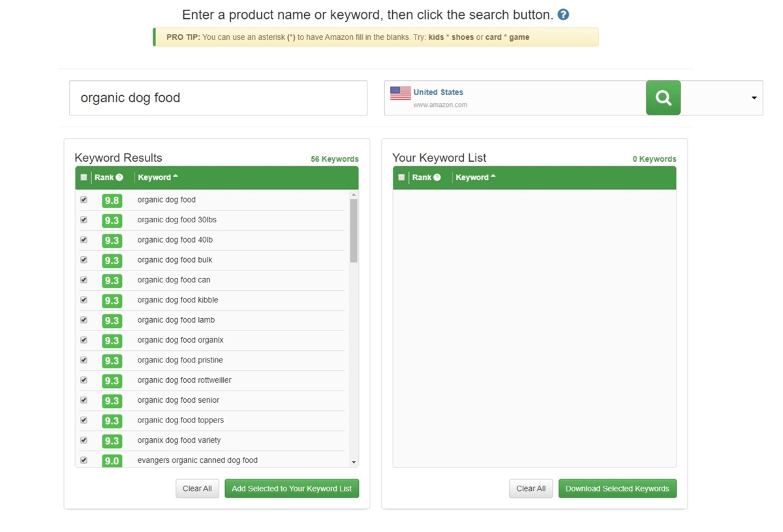Click the 9.0 rank badge for evangers keyword

pyautogui.click(x=112, y=460)
